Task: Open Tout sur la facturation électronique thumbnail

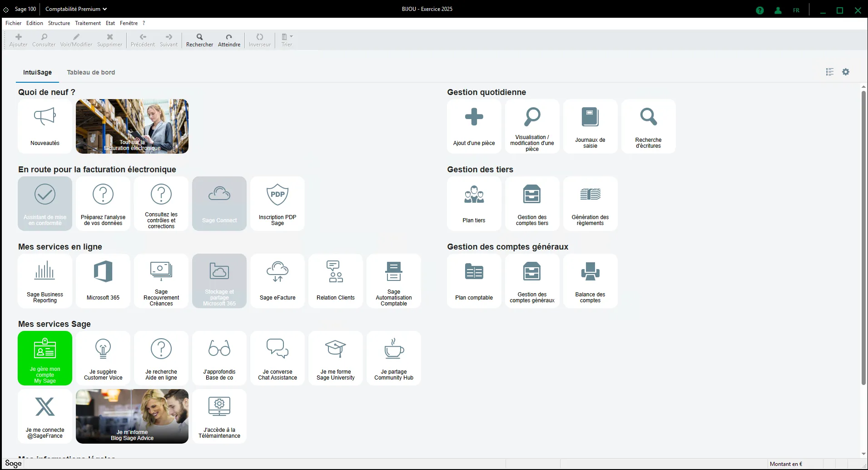Action: tap(132, 126)
